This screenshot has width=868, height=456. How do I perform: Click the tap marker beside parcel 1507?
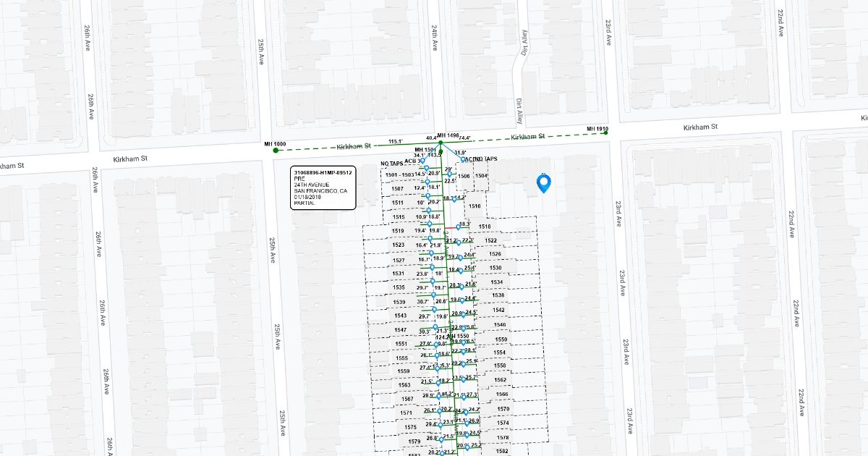coord(427,182)
